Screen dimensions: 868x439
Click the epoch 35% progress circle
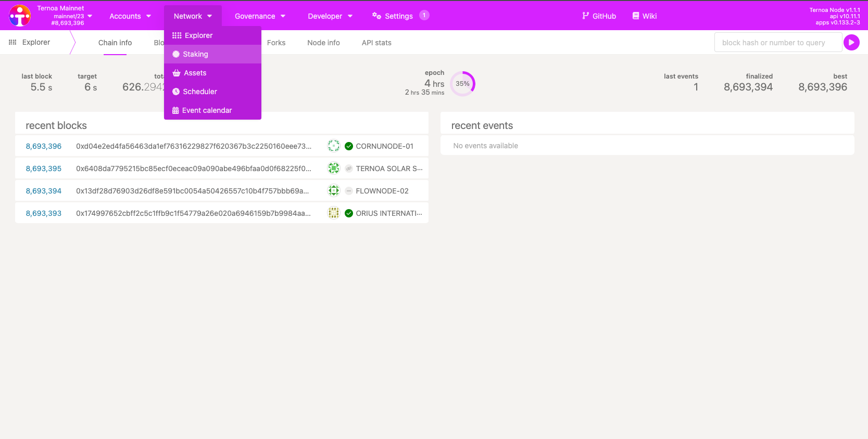tap(462, 84)
